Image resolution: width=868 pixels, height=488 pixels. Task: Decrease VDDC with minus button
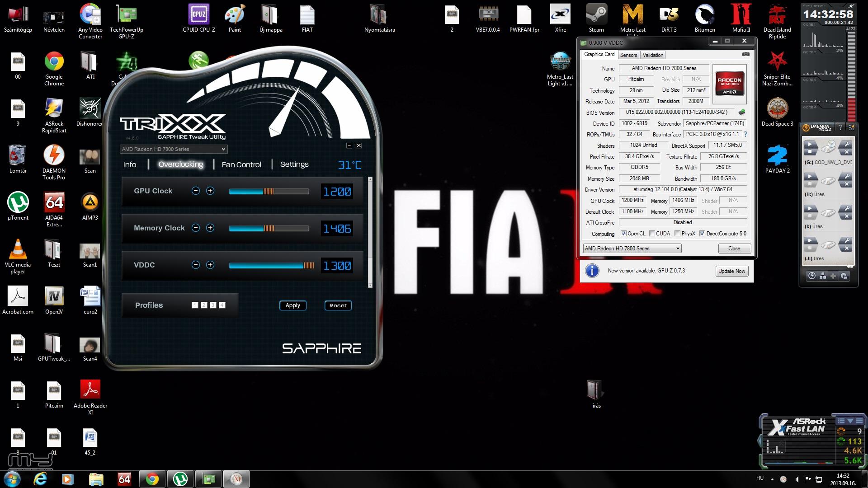coord(196,265)
